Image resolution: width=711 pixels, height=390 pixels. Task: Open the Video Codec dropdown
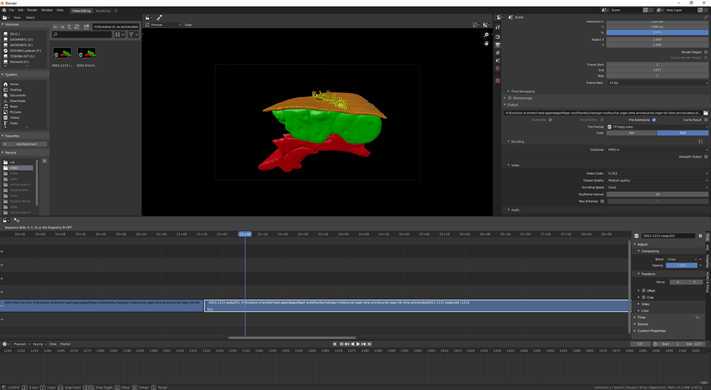[x=657, y=173]
